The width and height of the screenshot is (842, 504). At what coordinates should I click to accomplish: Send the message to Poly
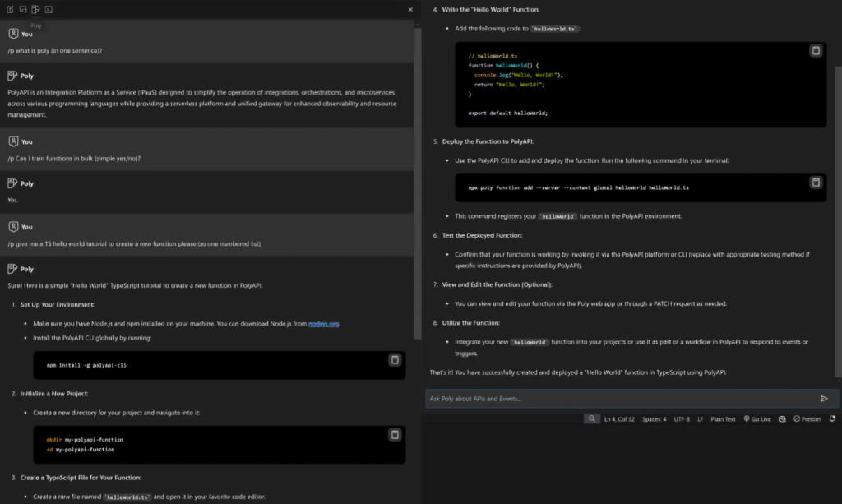pos(824,398)
